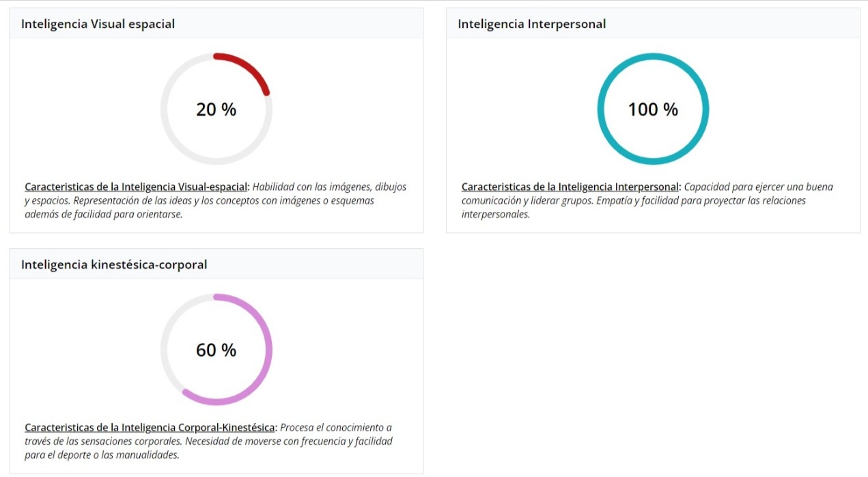This screenshot has height=477, width=868.
Task: Click the teal 100% circular progress ring
Action: click(x=599, y=109)
